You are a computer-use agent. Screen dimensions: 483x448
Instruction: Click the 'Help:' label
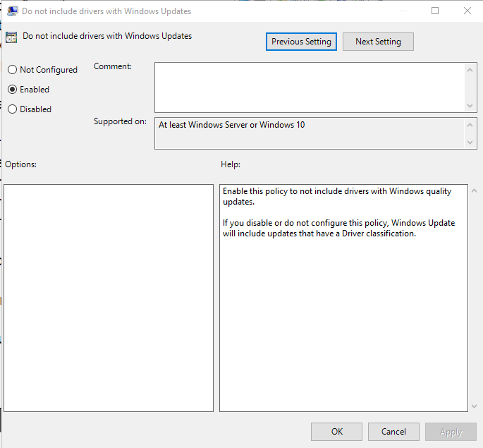tap(231, 164)
